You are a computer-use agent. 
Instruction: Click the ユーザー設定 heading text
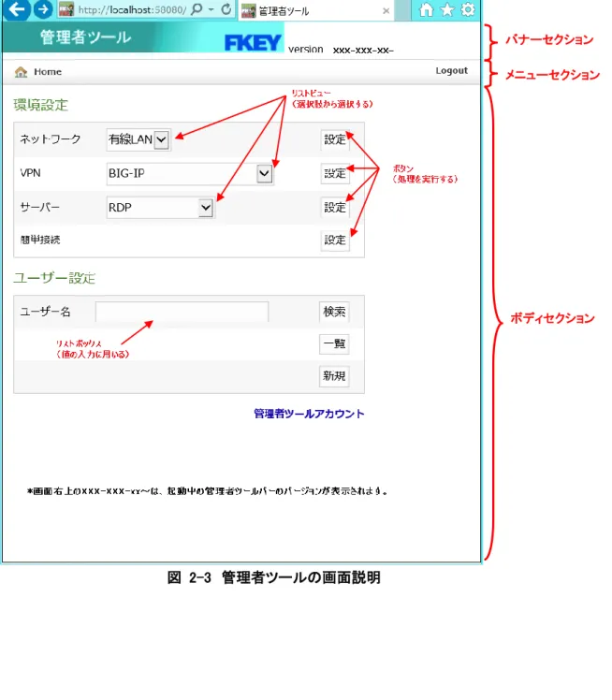54,278
